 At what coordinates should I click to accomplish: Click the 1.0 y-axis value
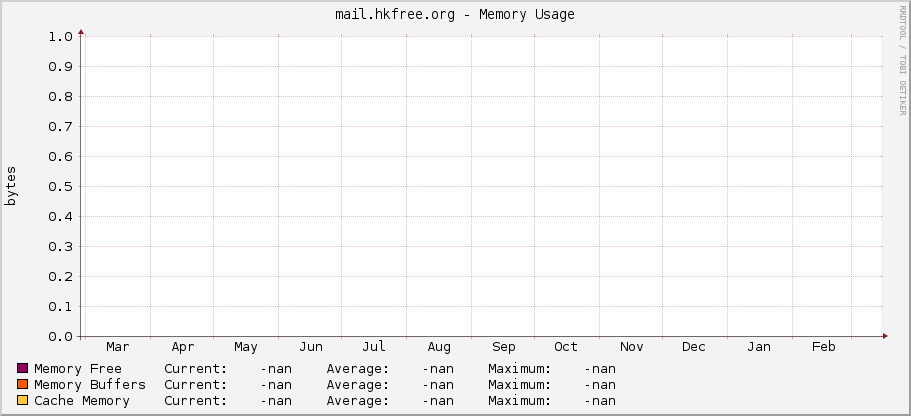pos(60,37)
